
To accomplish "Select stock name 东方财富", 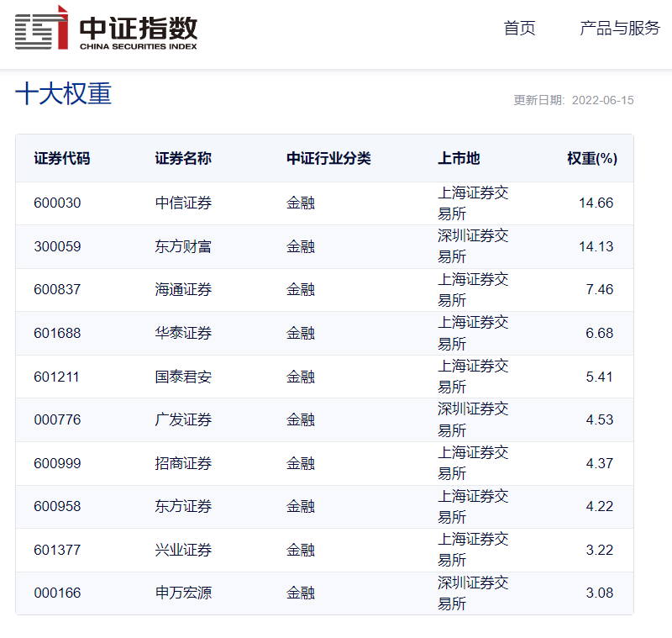I will pyautogui.click(x=183, y=246).
